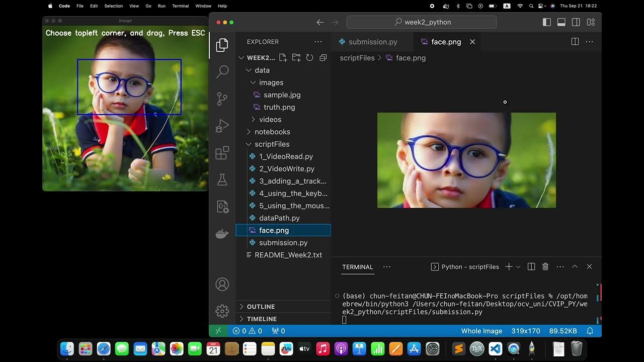Add a new terminal with plus icon
Image resolution: width=644 pixels, height=362 pixels.
[x=509, y=266]
